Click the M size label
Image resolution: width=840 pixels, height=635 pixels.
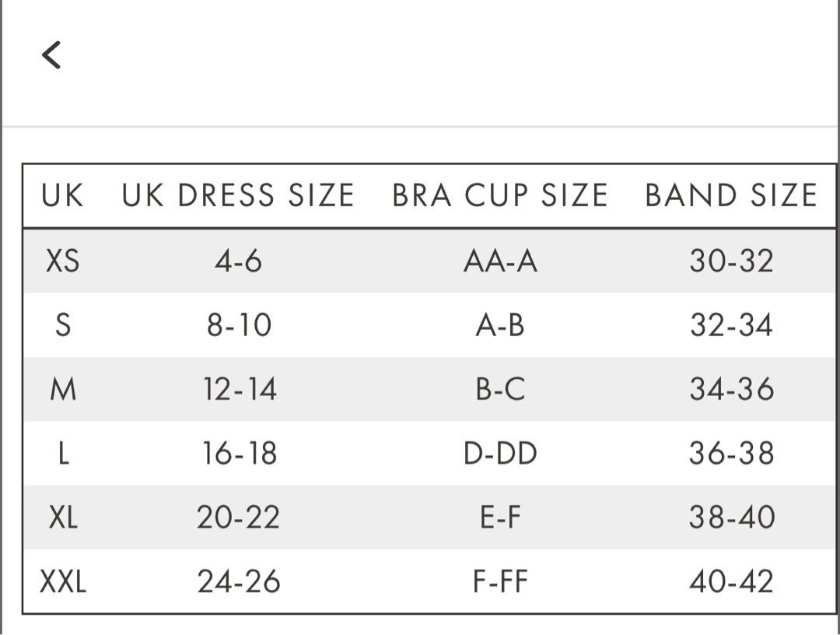click(65, 389)
